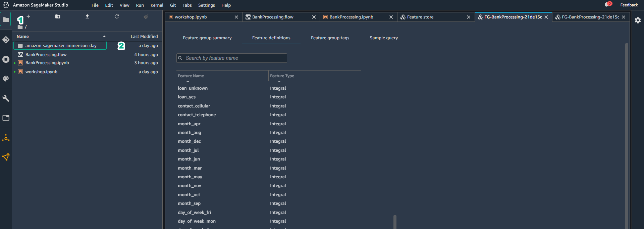Open the Sample query tab
Screen dimensions: 644x229
click(x=384, y=38)
